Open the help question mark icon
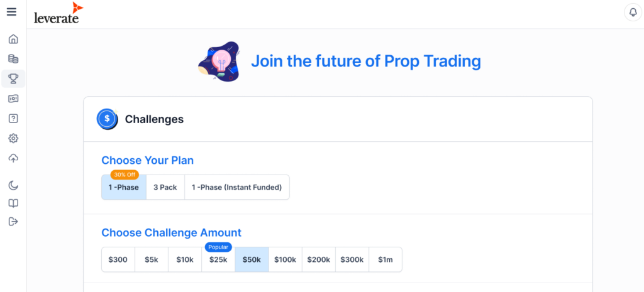The width and height of the screenshot is (644, 292). [x=13, y=118]
